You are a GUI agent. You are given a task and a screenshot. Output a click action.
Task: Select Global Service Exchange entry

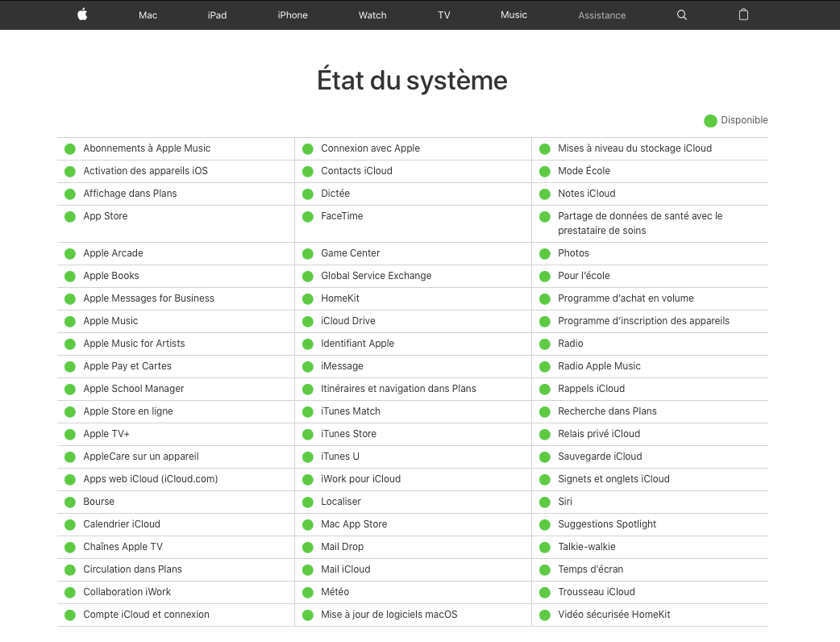[376, 276]
